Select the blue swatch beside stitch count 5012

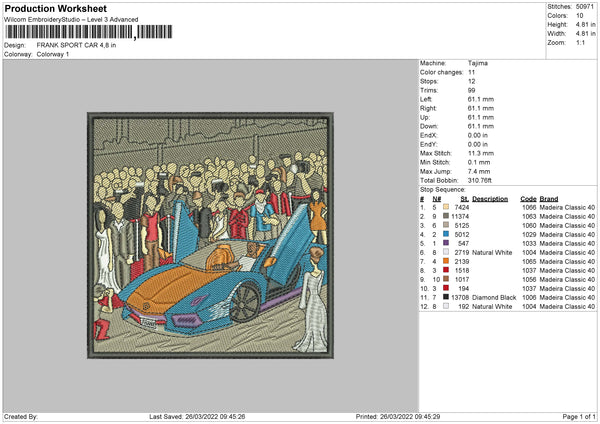[x=446, y=234]
